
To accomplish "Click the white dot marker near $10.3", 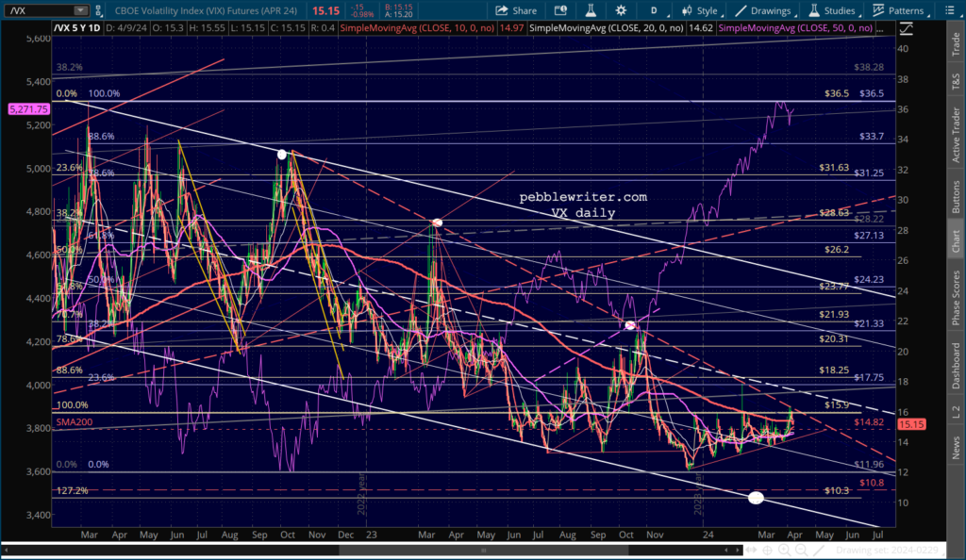I will click(756, 498).
